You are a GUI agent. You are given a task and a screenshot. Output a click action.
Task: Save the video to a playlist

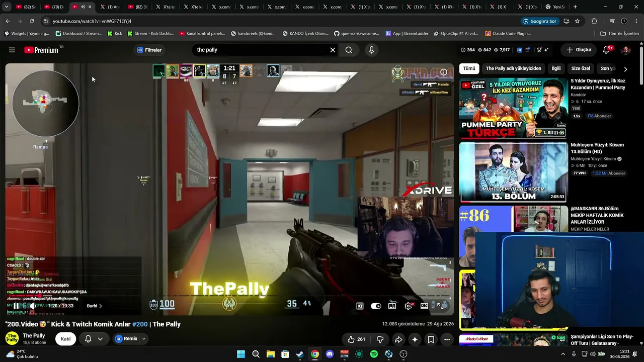point(431,339)
